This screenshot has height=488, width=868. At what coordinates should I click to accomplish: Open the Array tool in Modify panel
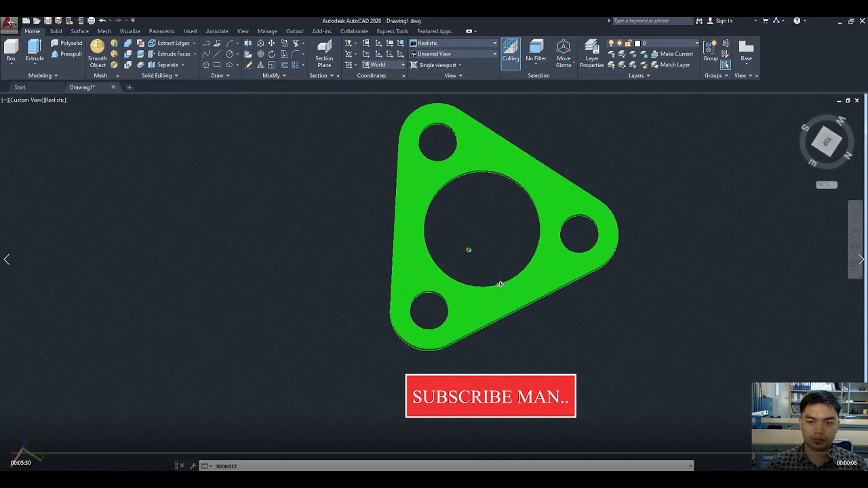296,65
